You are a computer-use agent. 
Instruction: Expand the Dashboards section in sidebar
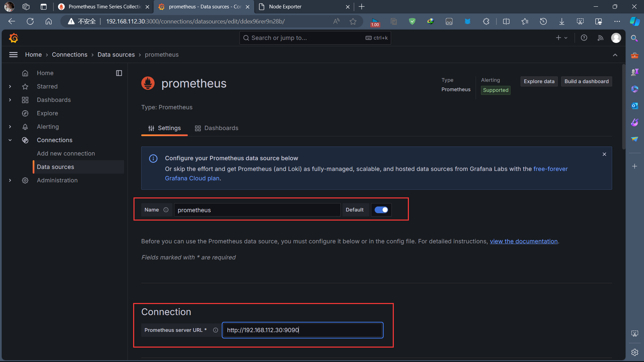tap(10, 100)
